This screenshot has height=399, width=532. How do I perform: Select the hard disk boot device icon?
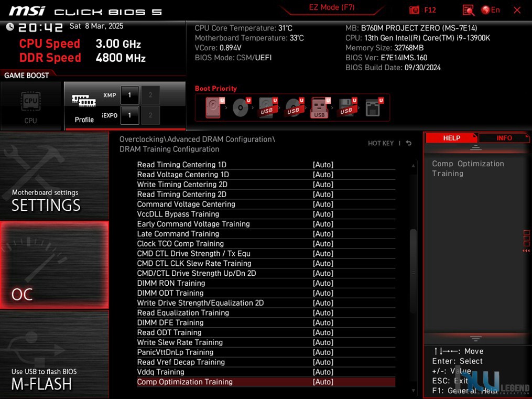point(213,107)
